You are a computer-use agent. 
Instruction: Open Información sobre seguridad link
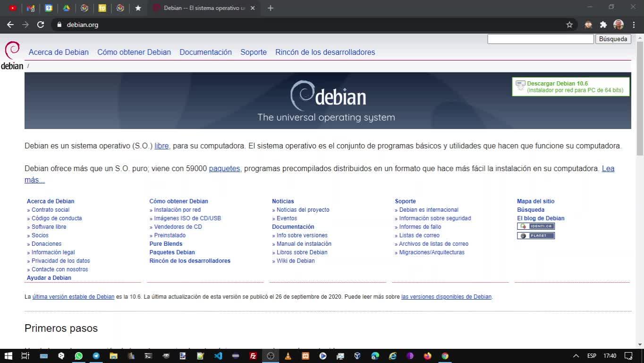point(435,218)
